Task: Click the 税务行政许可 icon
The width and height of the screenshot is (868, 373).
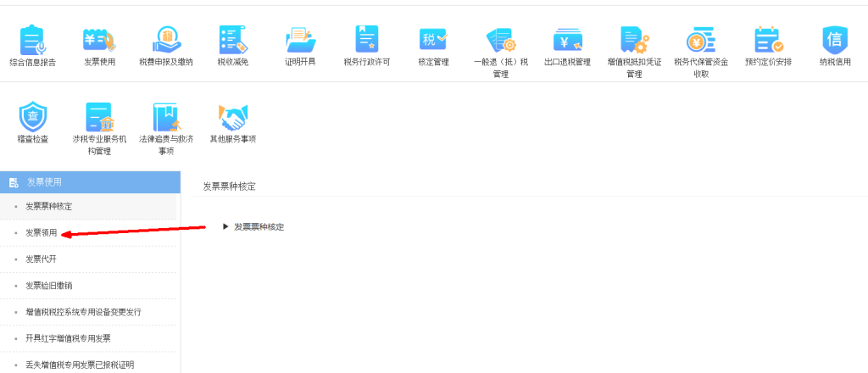Action: (x=366, y=40)
